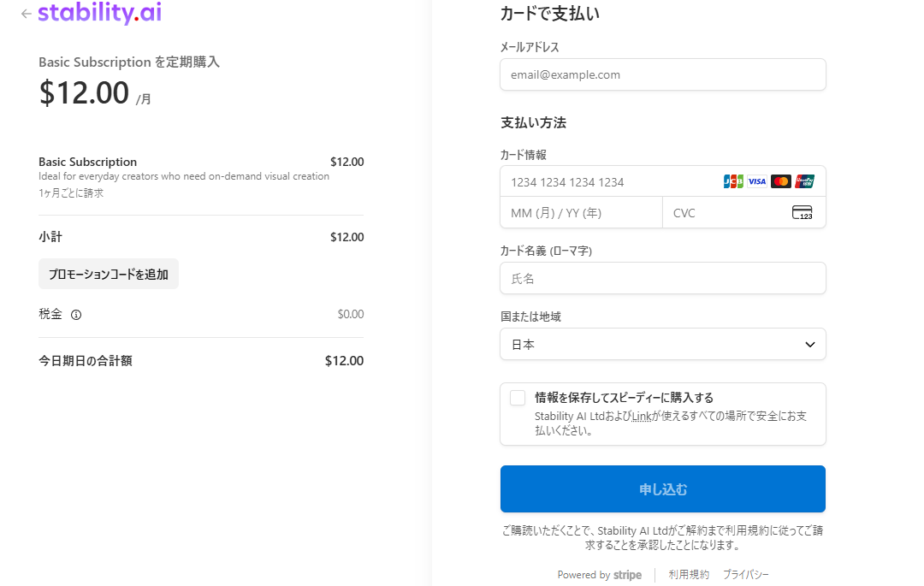Click the JCB card icon
Viewport: 924px width, 586px height.
tap(733, 181)
